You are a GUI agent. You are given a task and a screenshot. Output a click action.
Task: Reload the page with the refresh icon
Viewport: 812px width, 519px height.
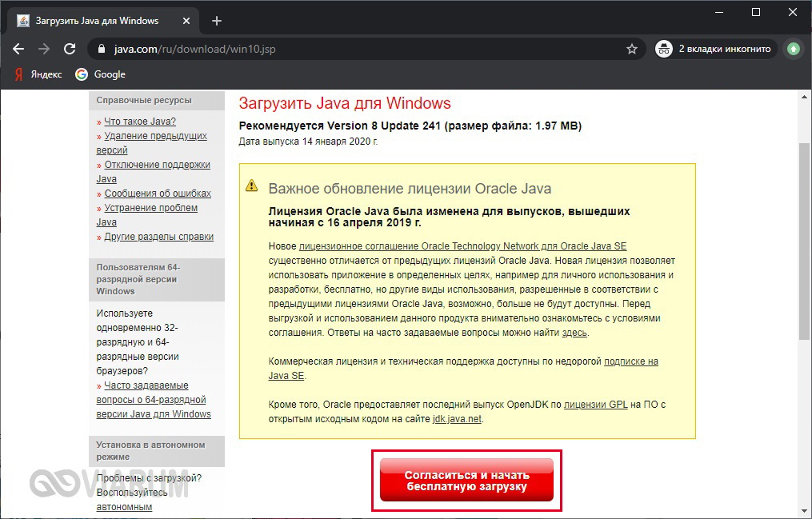tap(70, 49)
